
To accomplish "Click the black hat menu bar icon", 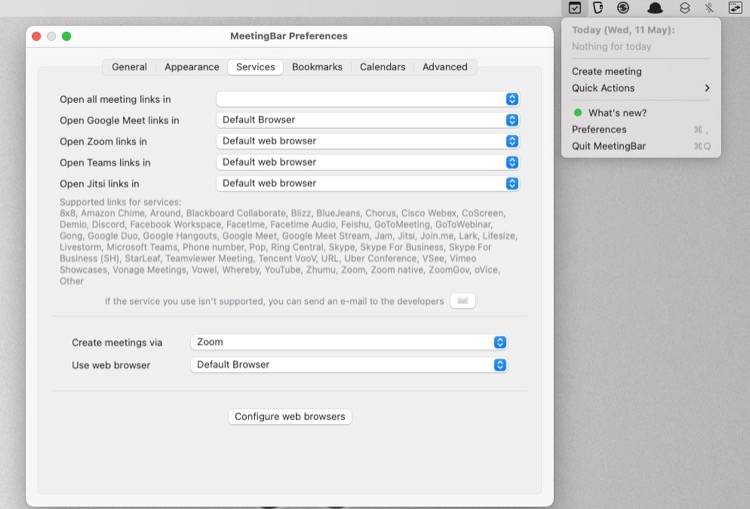I will [655, 8].
